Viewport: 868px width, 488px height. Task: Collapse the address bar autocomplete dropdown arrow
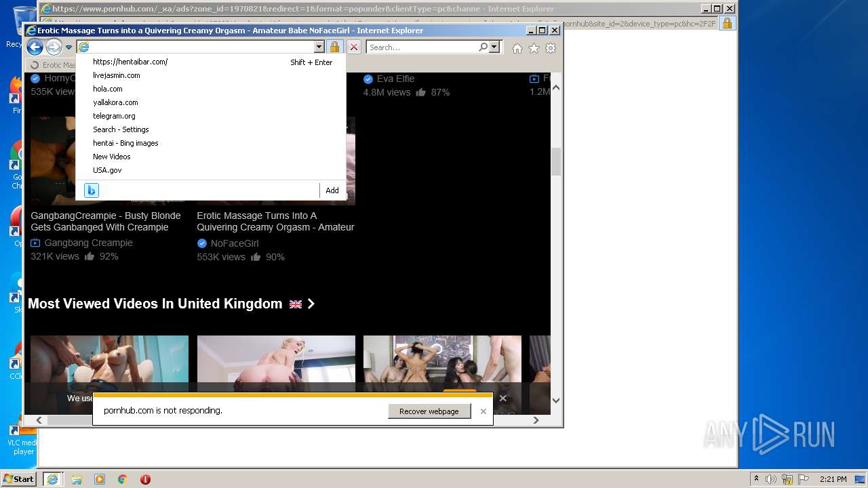(319, 47)
